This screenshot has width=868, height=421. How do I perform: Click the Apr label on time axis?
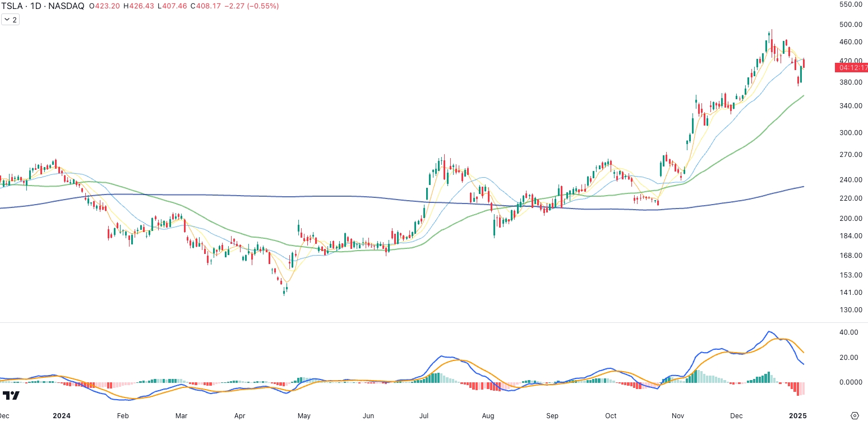(240, 416)
